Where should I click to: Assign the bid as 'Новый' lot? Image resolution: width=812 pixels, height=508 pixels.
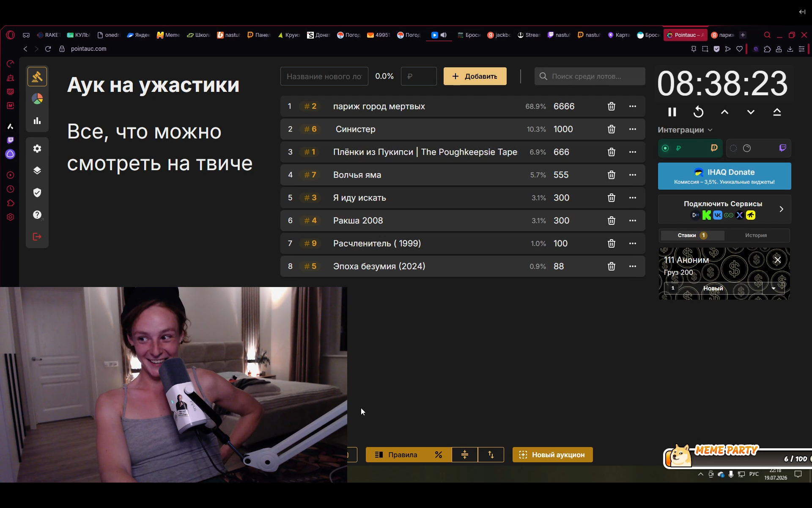coord(713,288)
